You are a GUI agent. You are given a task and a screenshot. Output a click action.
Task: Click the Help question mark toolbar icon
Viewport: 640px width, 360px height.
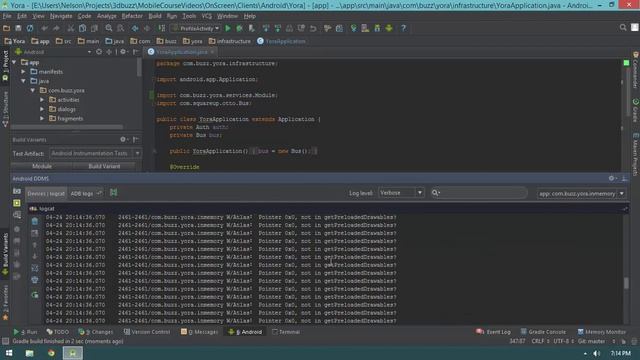tap(403, 28)
